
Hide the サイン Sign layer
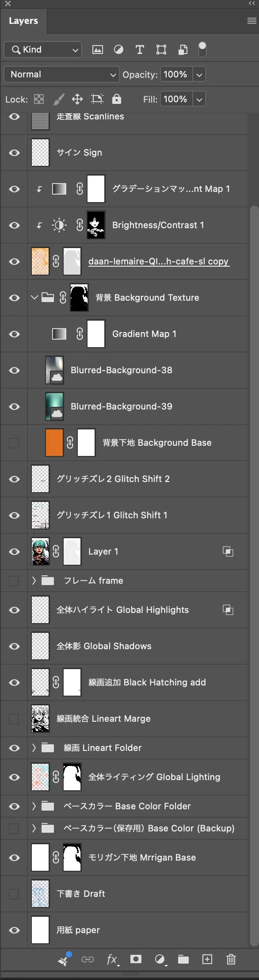(x=15, y=153)
